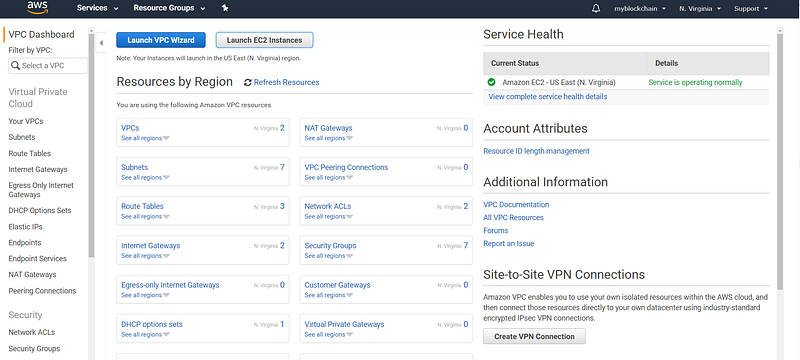Viewport: 800px width, 360px height.
Task: Expand See all regions under Network ACLs
Action: (x=329, y=217)
